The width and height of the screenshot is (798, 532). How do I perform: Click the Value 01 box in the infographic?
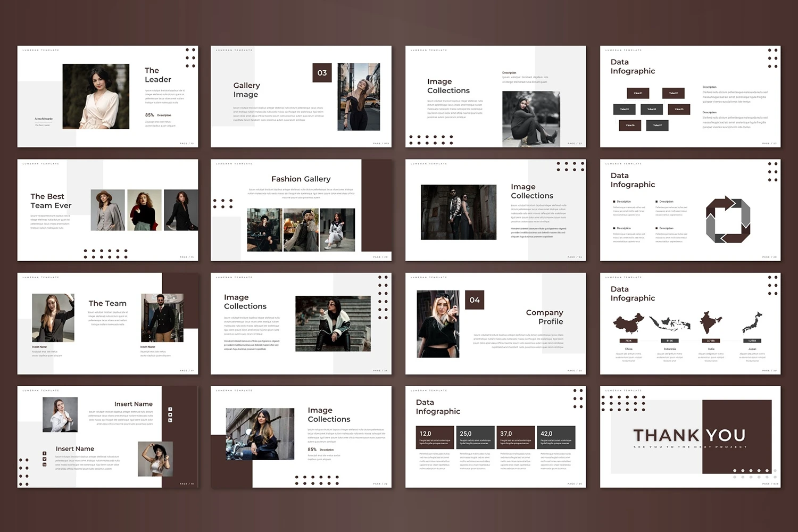coord(637,93)
